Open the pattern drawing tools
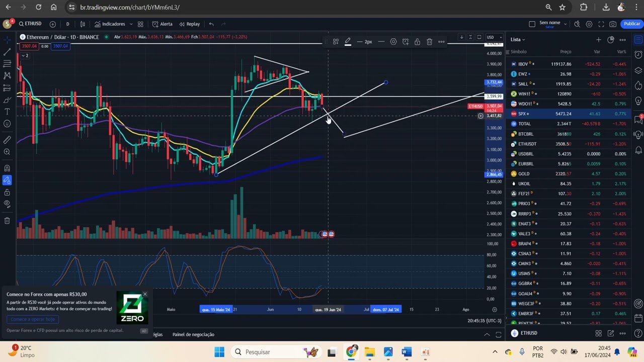 [7, 75]
